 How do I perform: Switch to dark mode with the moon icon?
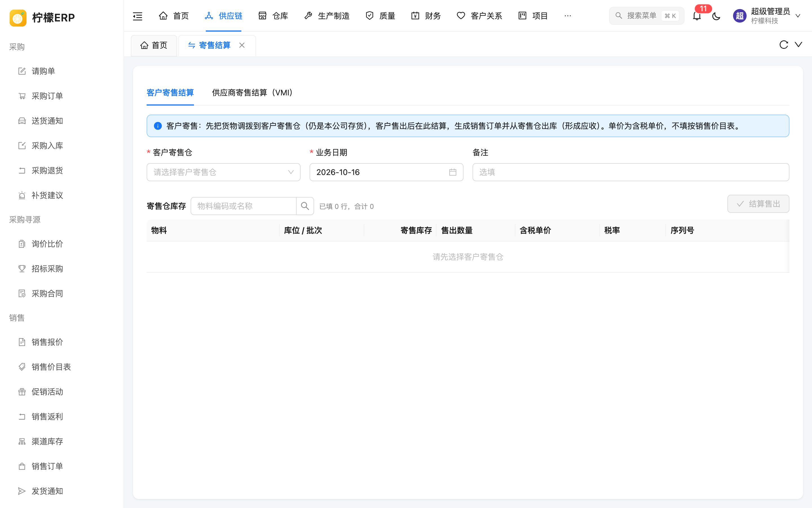click(x=716, y=16)
